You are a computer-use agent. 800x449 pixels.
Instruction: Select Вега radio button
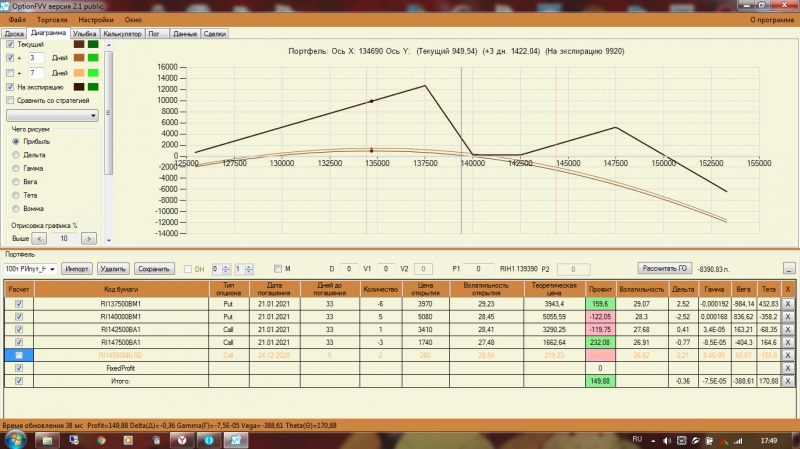[16, 182]
